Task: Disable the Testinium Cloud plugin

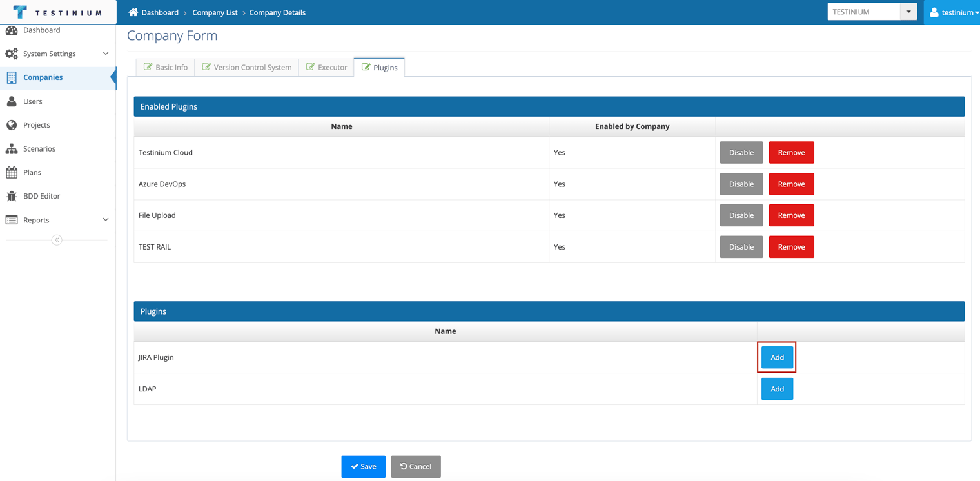Action: 741,153
